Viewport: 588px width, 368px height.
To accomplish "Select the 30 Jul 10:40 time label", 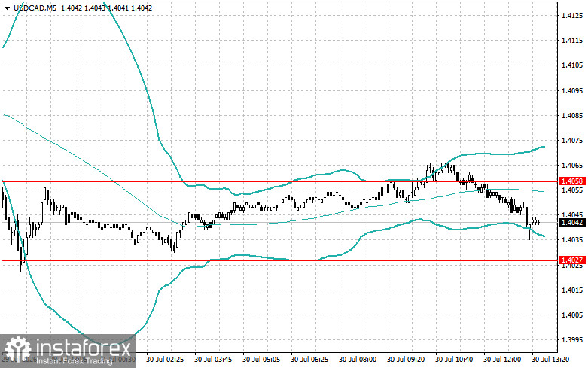I will point(454,360).
